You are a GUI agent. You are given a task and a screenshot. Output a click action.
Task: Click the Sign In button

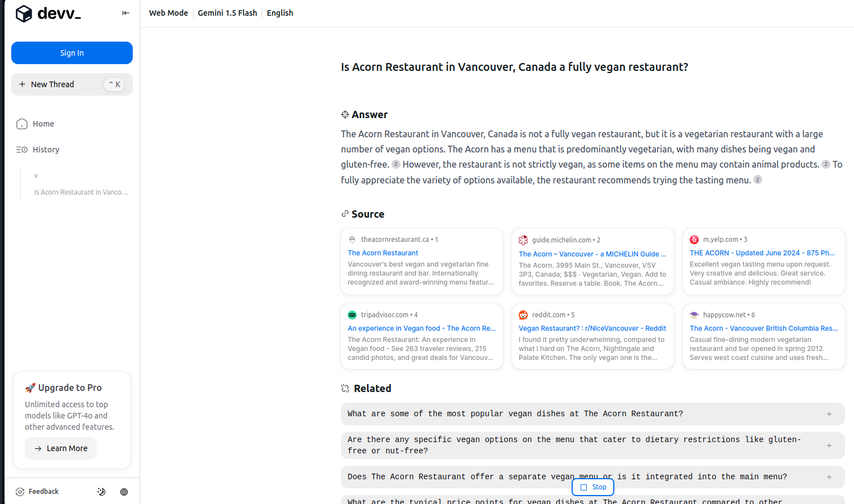tap(72, 53)
